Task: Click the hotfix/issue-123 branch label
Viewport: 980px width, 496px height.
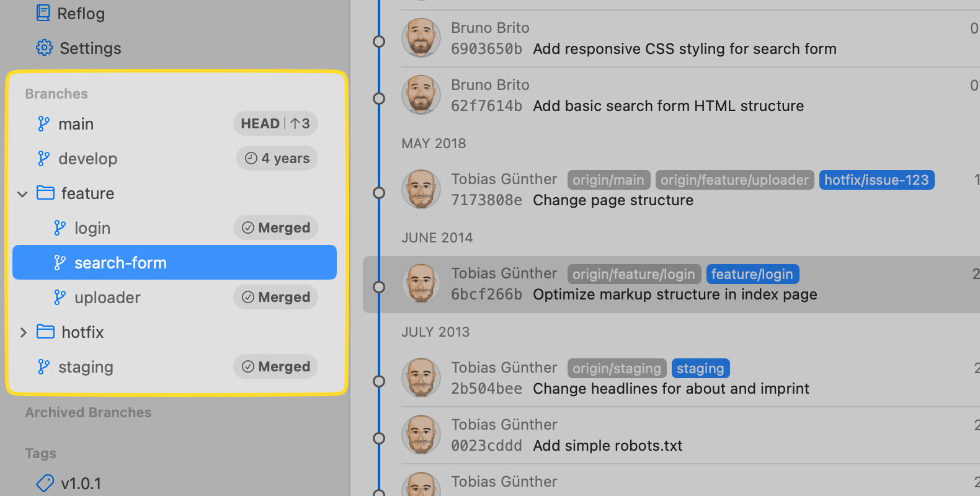Action: coord(876,180)
